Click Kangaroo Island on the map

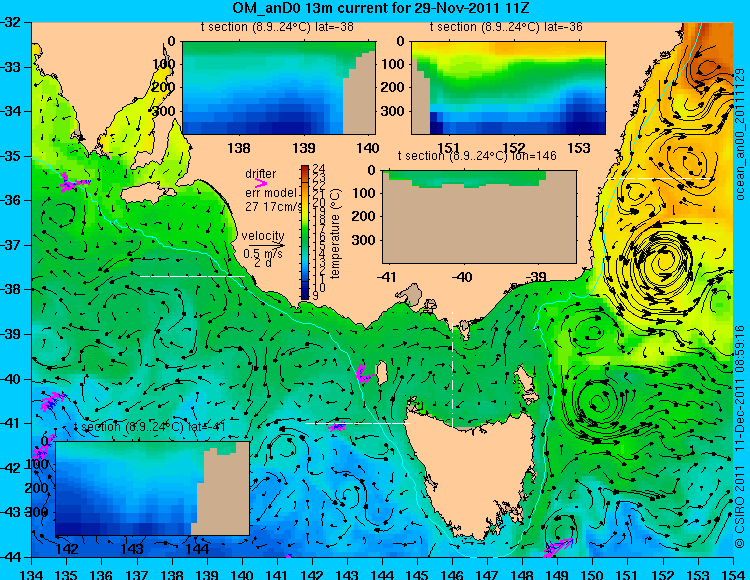[x=147, y=194]
